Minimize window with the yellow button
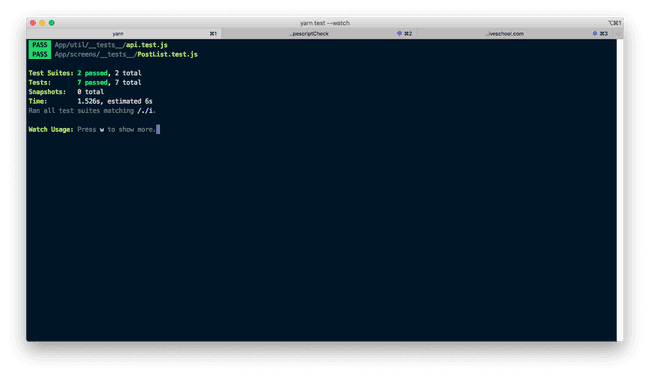650x376 pixels. click(x=42, y=23)
